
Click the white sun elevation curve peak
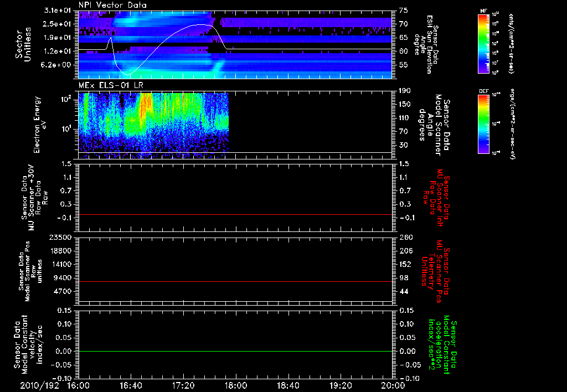(x=201, y=24)
